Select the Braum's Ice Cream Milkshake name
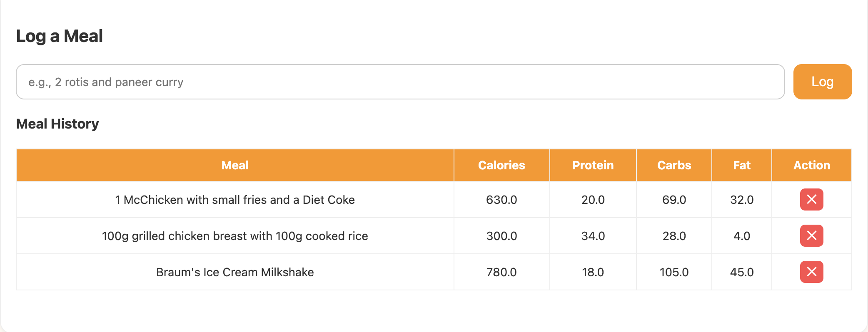The image size is (868, 332). click(235, 273)
